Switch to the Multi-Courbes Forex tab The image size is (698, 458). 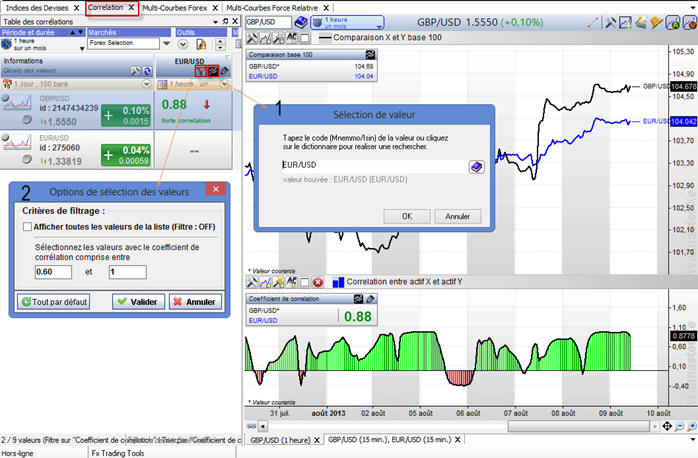(x=175, y=8)
